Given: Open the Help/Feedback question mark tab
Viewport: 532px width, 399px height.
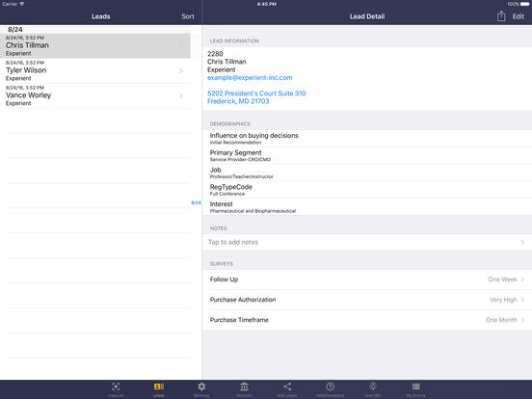Looking at the screenshot, I should [331, 386].
